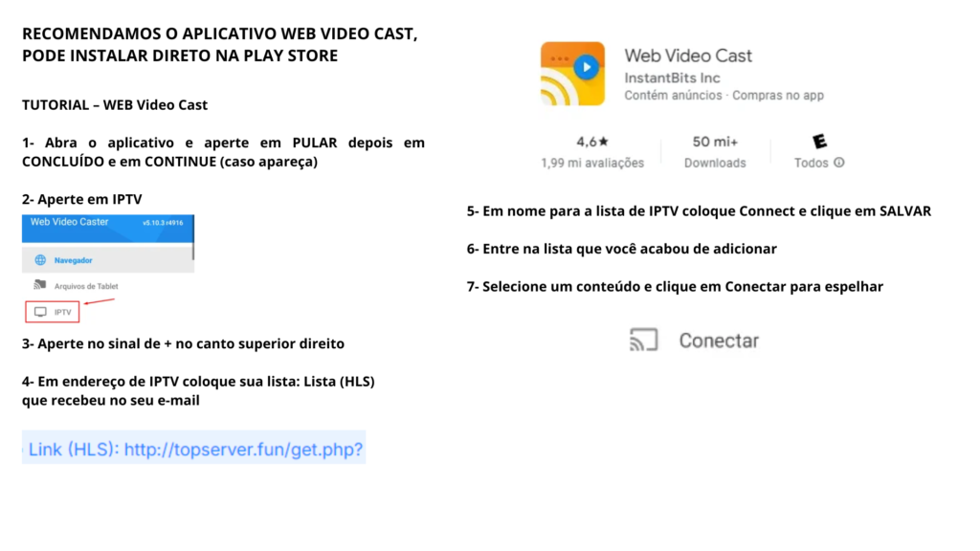Click the 50 mi+ downloads count
The width and height of the screenshot is (980, 551).
pos(715,142)
